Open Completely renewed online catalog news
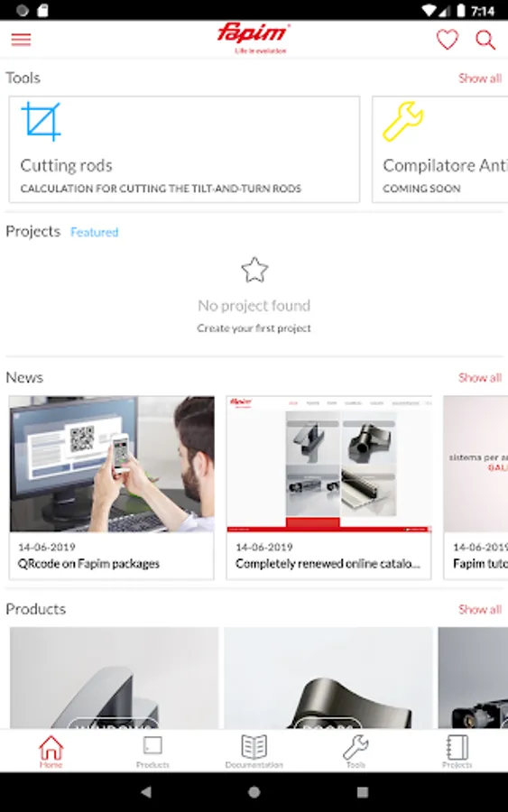This screenshot has height=812, width=508. coord(328,487)
